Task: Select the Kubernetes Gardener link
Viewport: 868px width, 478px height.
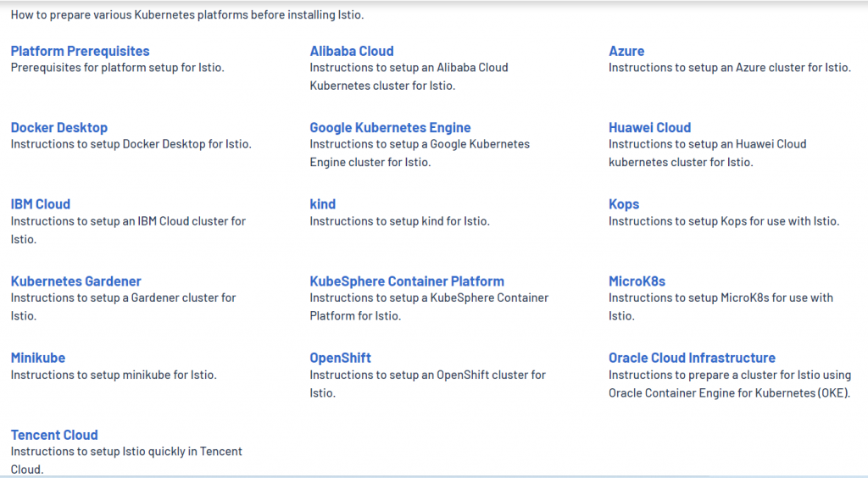Action: point(76,281)
